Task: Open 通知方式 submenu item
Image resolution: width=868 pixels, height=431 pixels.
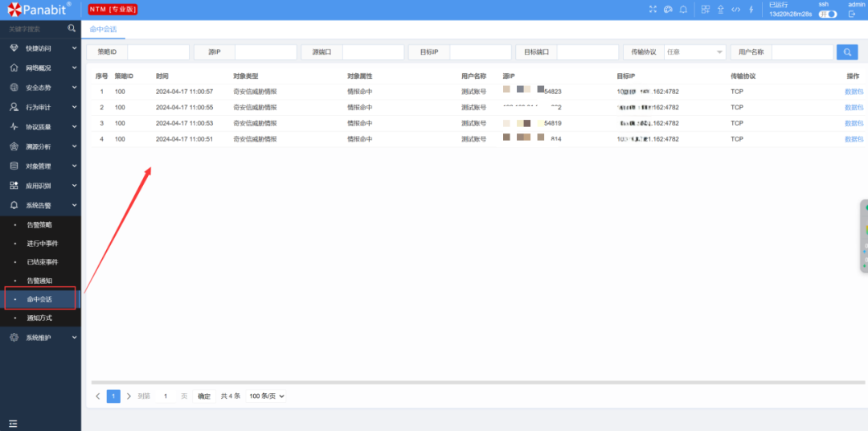Action: 40,318
